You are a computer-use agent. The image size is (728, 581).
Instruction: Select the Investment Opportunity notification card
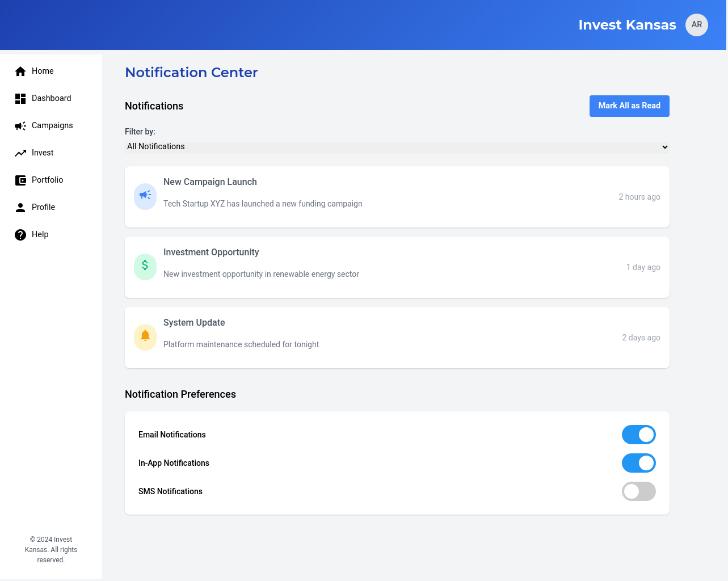coord(397,267)
